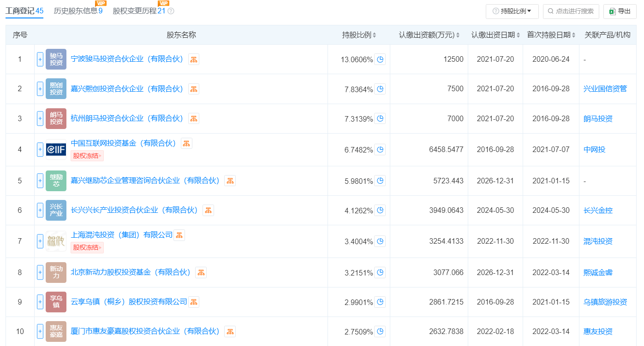Open equity structure icon for 长兴兴长产业投资
Image resolution: width=644 pixels, height=346 pixels.
[208, 210]
